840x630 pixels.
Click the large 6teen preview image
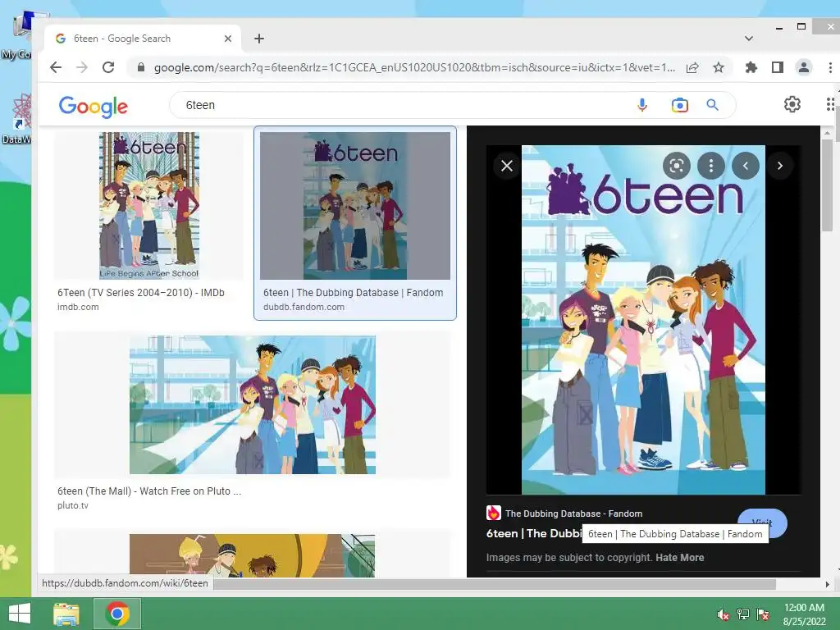coord(643,320)
